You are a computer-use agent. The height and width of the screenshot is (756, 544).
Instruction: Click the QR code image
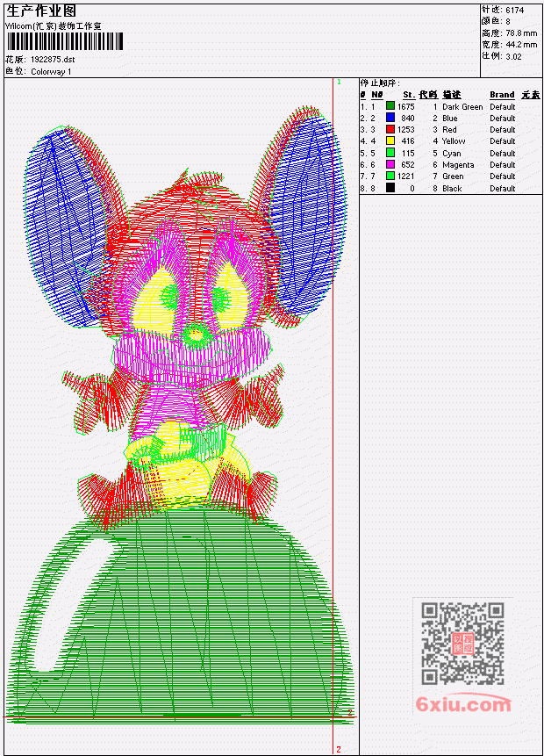(x=462, y=643)
